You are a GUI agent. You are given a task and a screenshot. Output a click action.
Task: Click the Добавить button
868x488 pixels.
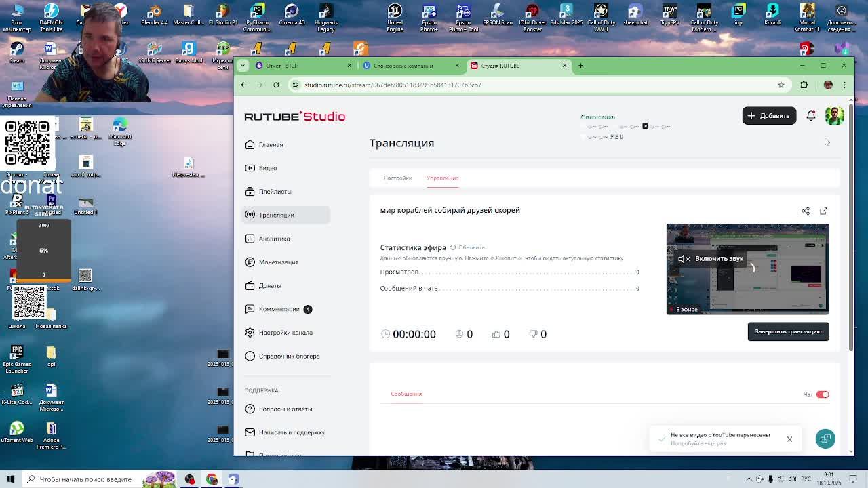click(x=769, y=116)
